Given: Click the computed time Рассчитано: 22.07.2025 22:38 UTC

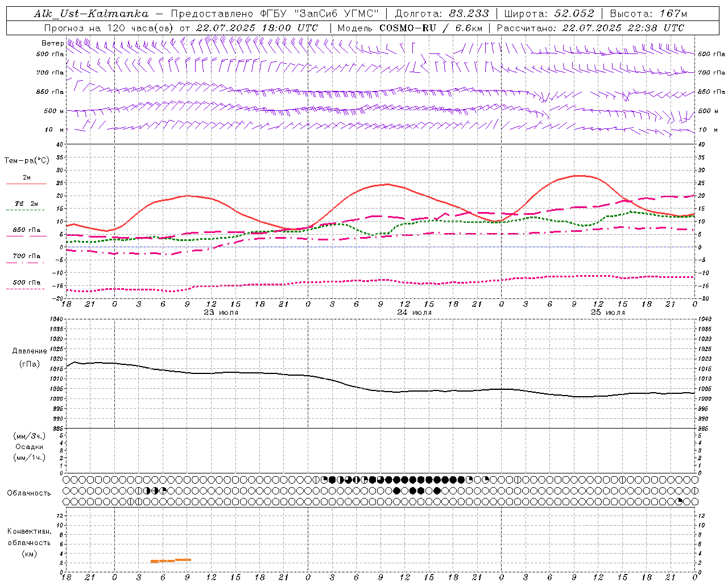Looking at the screenshot, I should click(x=590, y=28).
